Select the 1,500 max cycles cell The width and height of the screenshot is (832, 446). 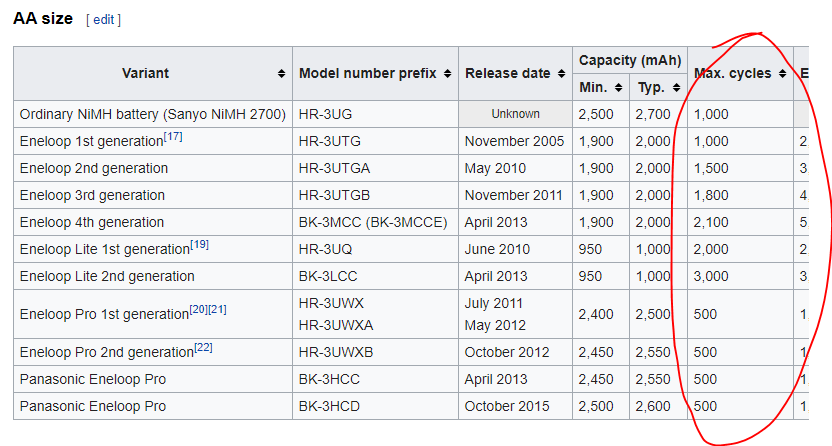pos(740,168)
